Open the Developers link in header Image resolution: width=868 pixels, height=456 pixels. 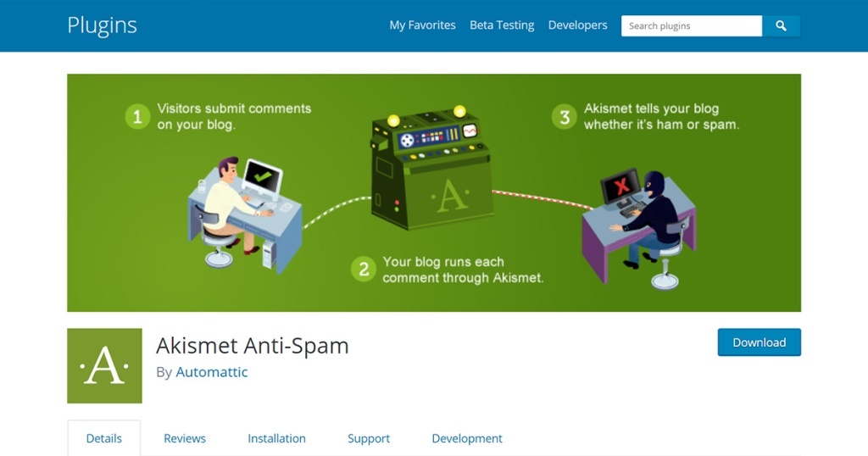click(577, 25)
